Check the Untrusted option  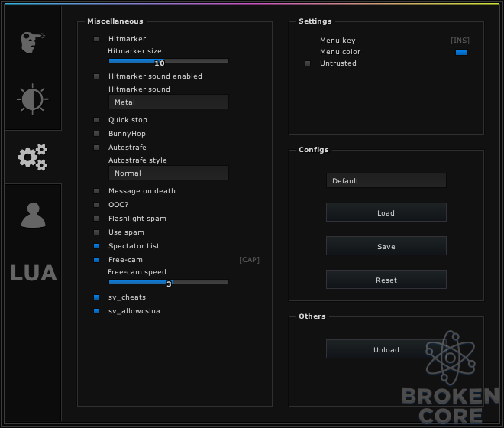(x=308, y=63)
